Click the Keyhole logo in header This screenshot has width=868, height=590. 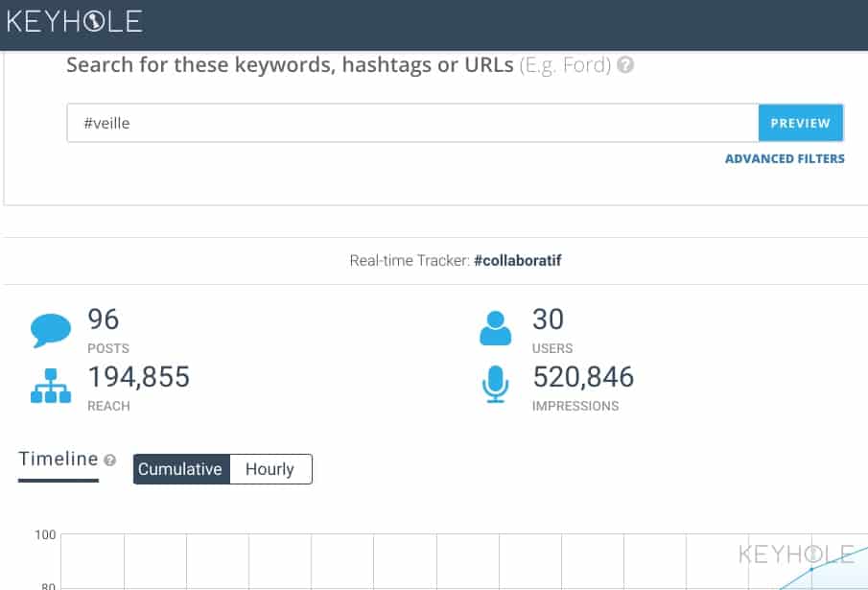[x=75, y=21]
